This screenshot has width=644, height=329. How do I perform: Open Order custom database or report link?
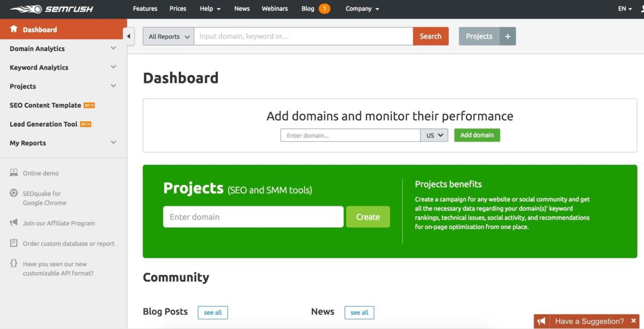pyautogui.click(x=69, y=244)
